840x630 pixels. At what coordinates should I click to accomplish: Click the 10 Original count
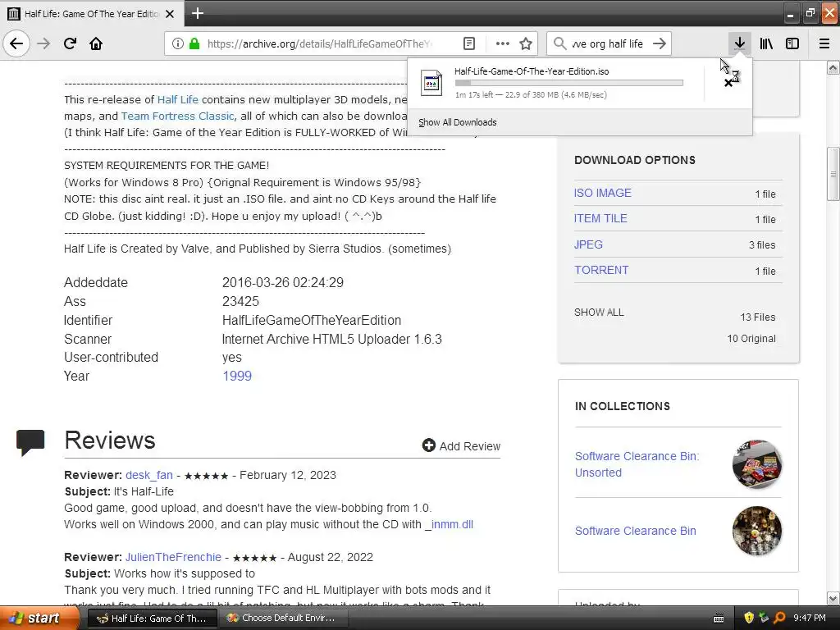[x=751, y=339]
